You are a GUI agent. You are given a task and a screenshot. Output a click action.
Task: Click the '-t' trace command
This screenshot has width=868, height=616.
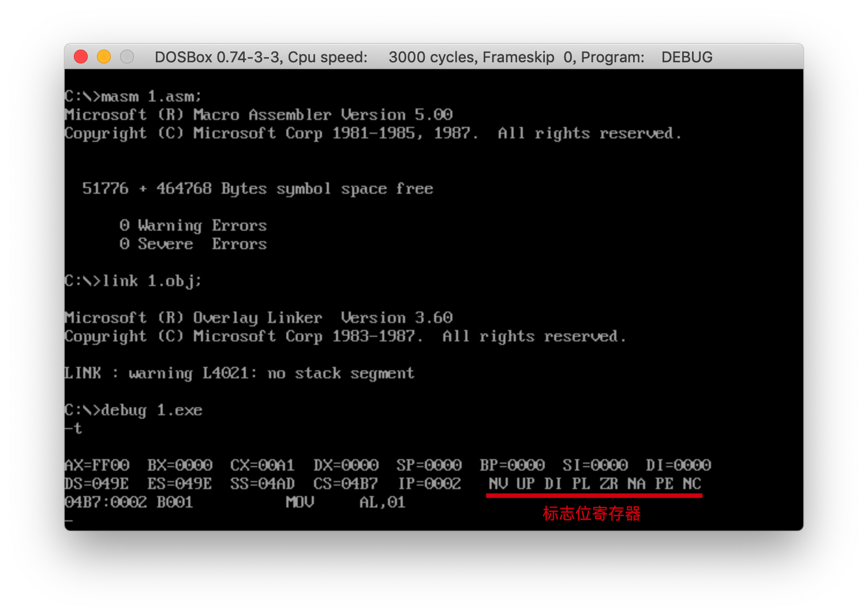click(x=73, y=429)
